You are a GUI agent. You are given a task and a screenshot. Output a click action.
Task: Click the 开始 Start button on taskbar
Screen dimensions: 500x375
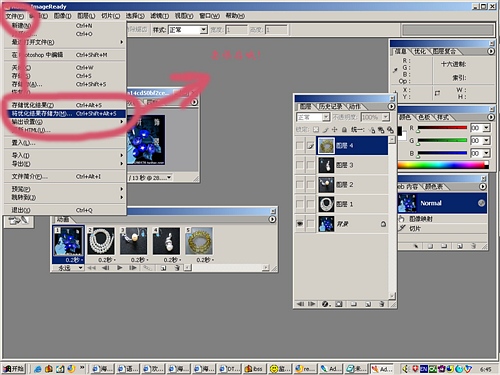(x=14, y=368)
